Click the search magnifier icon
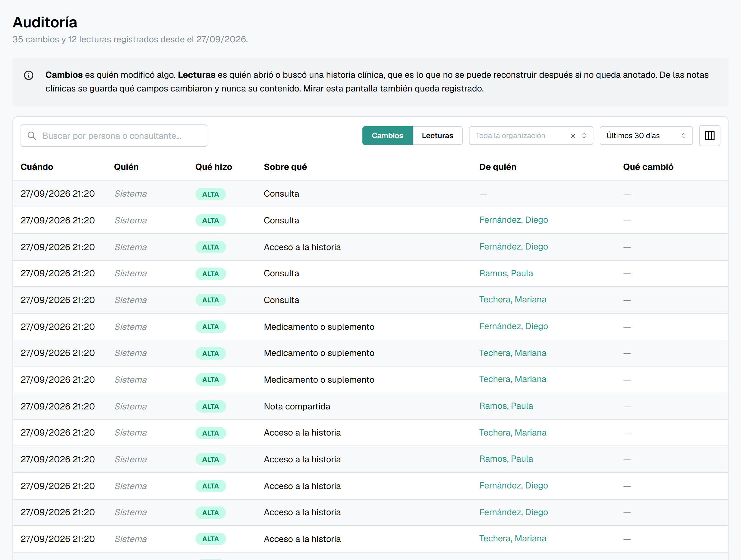This screenshot has width=741, height=560. pos(32,136)
